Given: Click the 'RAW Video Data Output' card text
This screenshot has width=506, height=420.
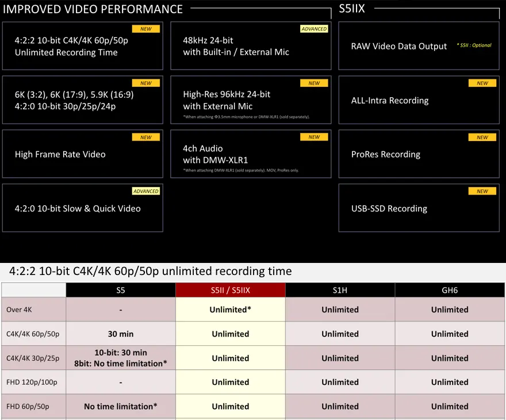Looking at the screenshot, I should click(399, 46).
